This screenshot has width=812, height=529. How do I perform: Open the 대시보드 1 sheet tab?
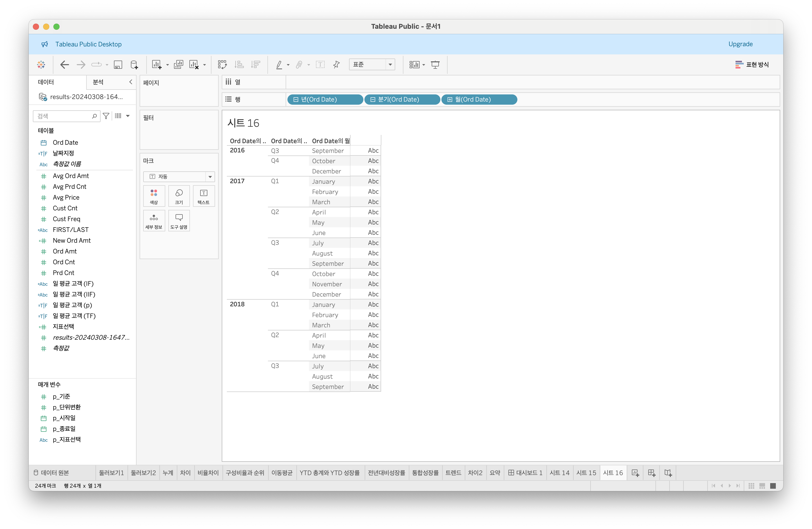(x=525, y=473)
